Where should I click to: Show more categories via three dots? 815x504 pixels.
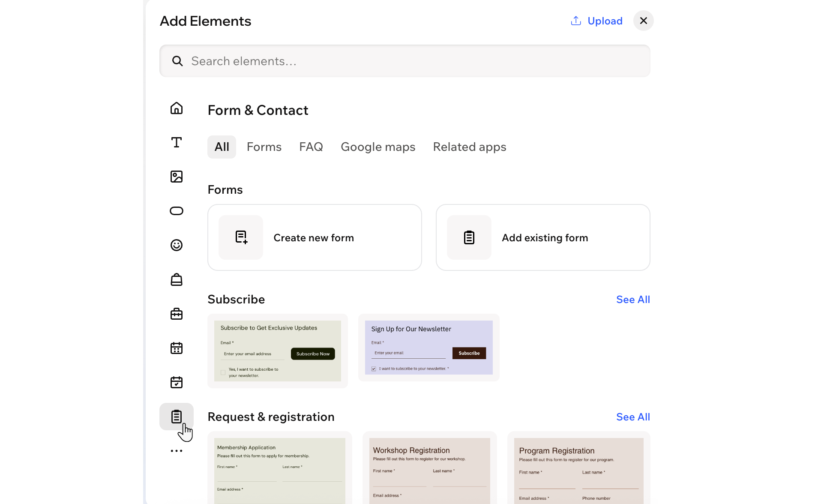[x=177, y=451]
